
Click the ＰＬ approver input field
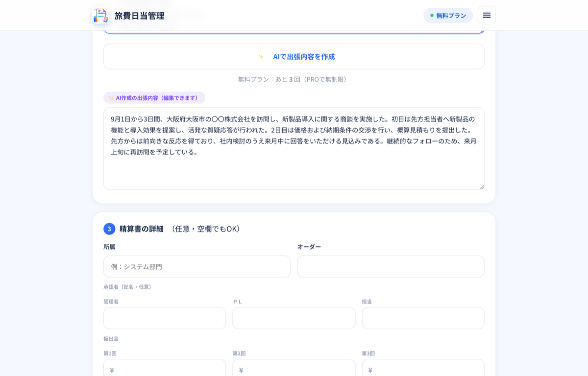(x=294, y=318)
